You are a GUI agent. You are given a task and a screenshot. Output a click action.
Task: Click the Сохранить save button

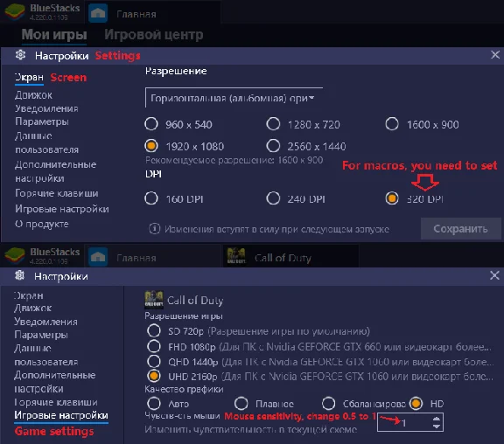460,229
